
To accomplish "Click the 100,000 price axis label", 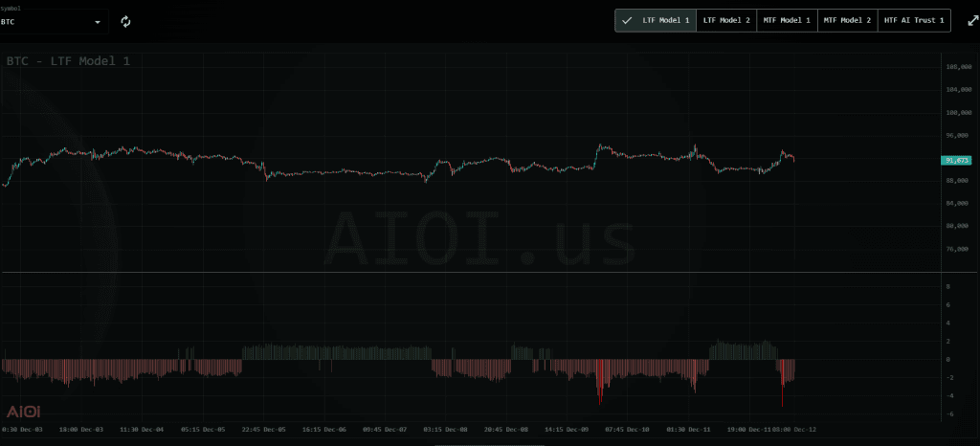I will (x=957, y=112).
